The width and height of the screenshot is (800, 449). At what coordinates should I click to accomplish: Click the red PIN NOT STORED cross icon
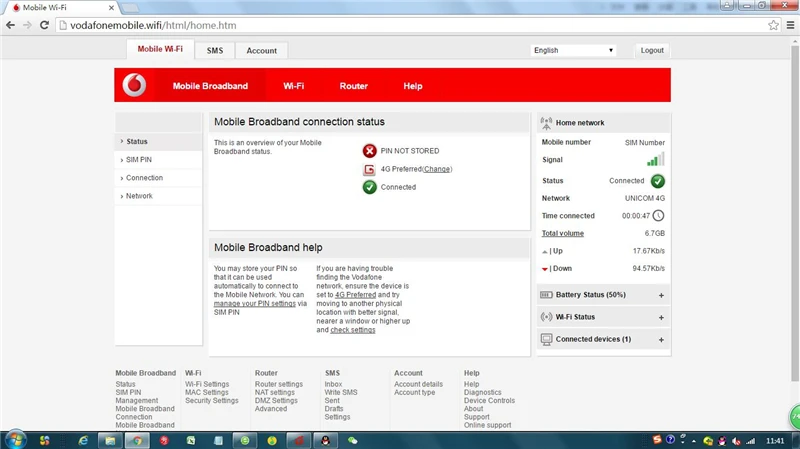369,151
